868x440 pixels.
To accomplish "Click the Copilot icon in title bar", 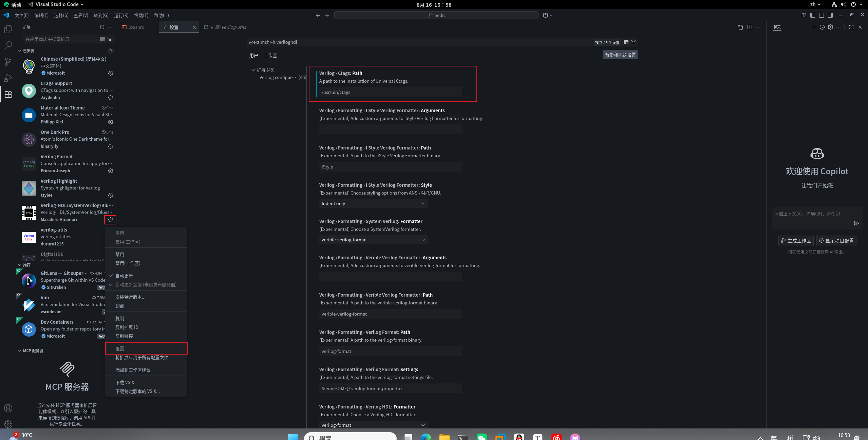I will point(545,15).
